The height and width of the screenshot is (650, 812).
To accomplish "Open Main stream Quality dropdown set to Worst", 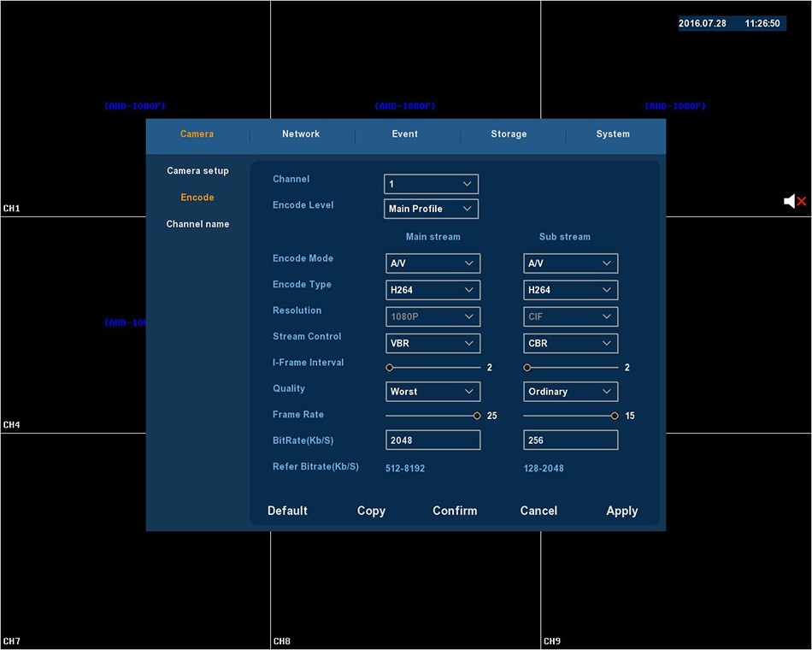I will pyautogui.click(x=432, y=392).
